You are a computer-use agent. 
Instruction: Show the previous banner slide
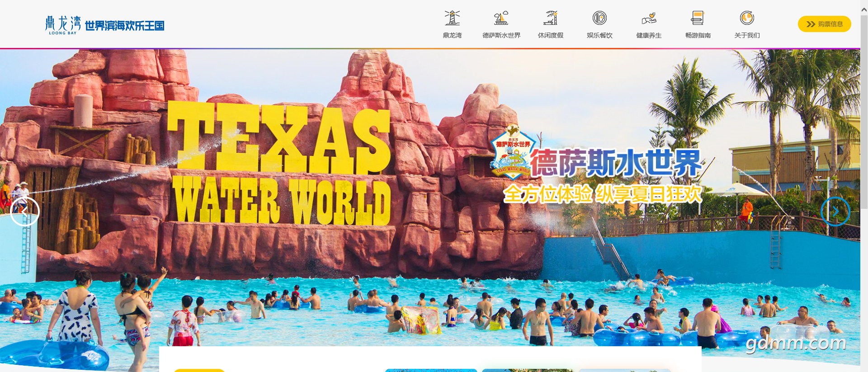[25, 211]
